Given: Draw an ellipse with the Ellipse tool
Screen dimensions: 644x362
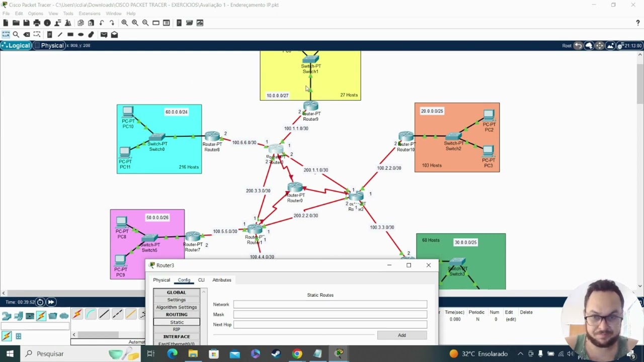Looking at the screenshot, I should 80,35.
